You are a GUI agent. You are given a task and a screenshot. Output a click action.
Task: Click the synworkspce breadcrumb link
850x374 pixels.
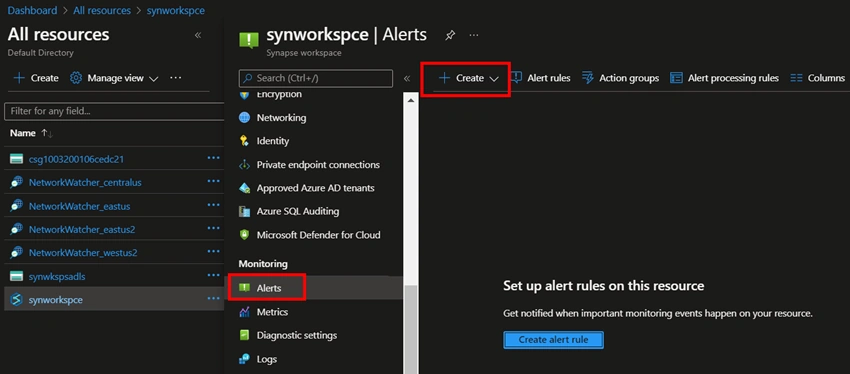[x=176, y=10]
